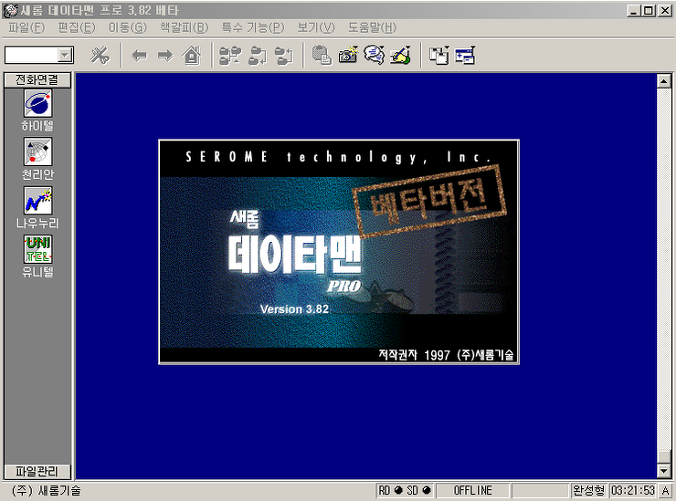The width and height of the screenshot is (676, 501).
Task: Launch the 나우누리 connection icon
Action: pos(38,201)
